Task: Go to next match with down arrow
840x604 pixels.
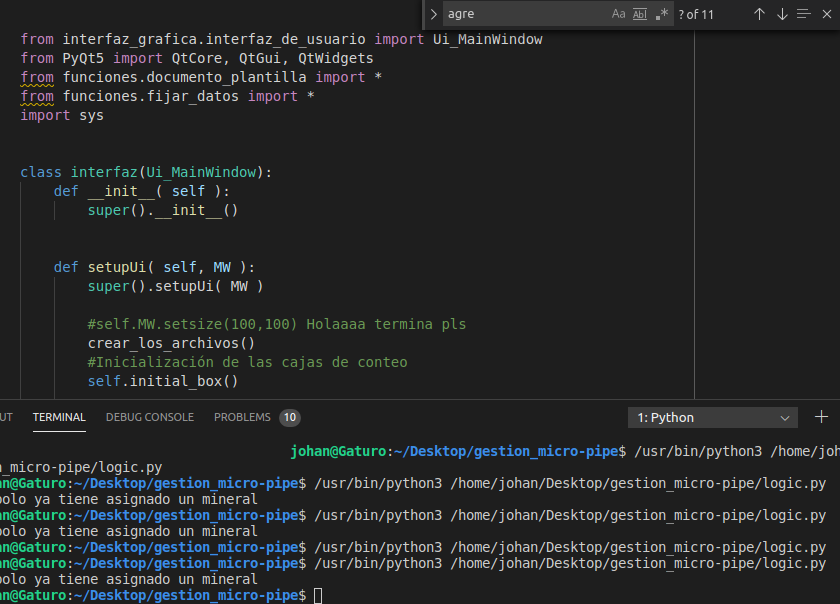Action: tap(782, 14)
